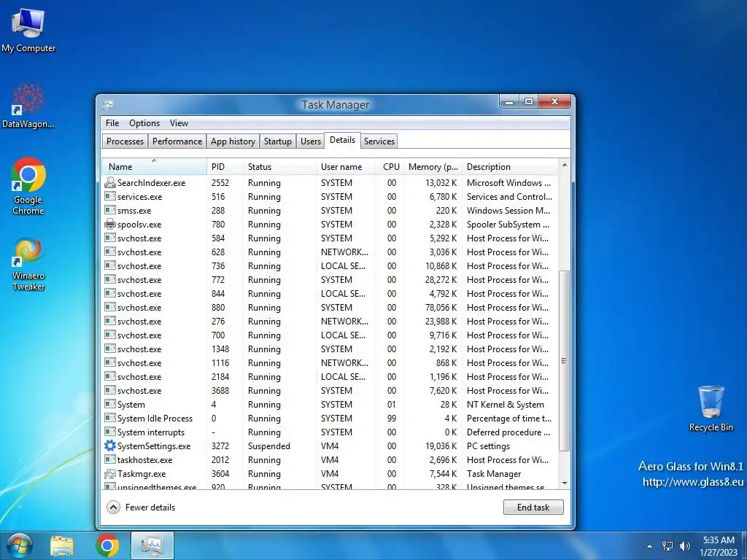Open the Winaero Tweaker desktop shortcut

coord(28,264)
